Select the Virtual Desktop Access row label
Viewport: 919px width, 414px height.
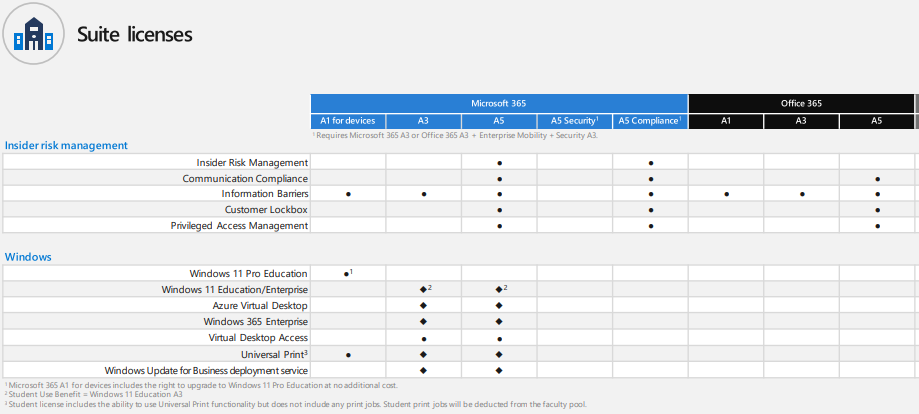point(258,338)
